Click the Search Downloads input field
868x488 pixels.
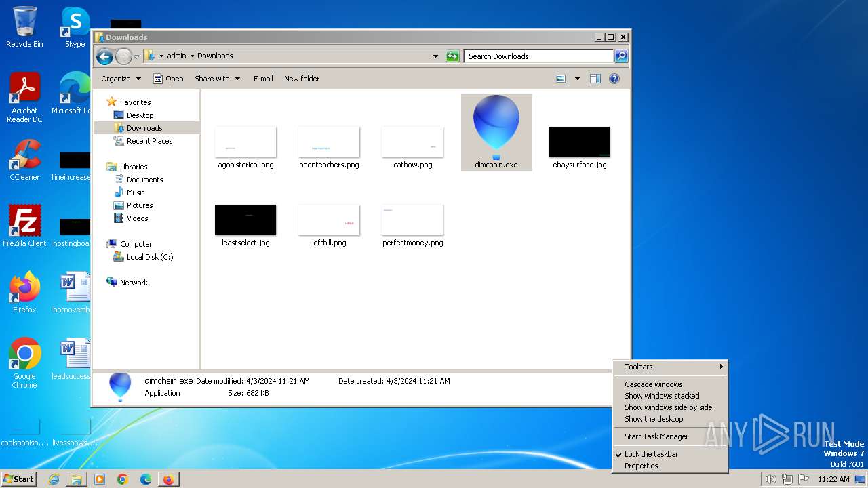[539, 56]
